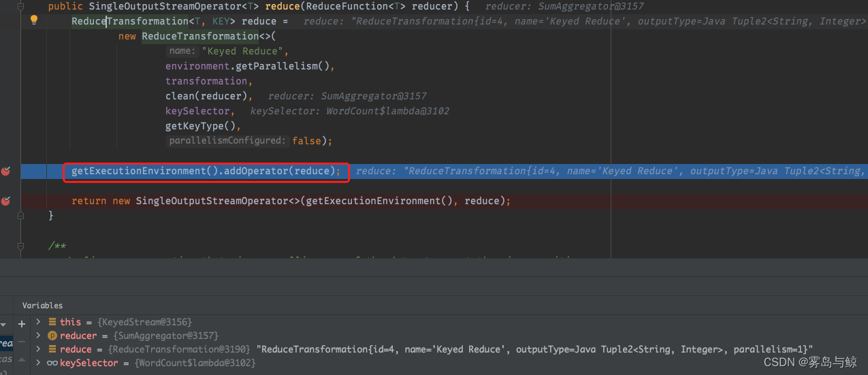Viewport: 868px width, 375px height.
Task: Click the 'false' literal in the constructor call
Action: point(306,141)
